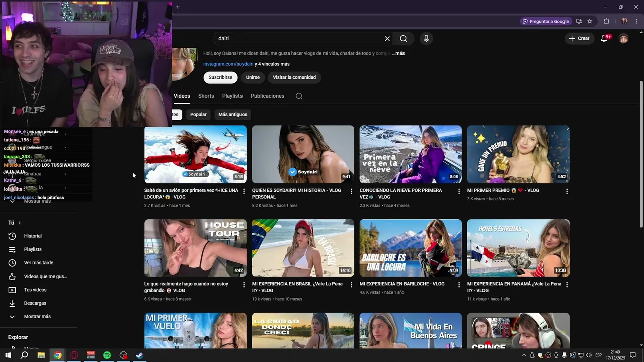Open options menu for 'QUIEN ES SOYDAIRI' video
This screenshot has height=362, width=644.
click(x=352, y=191)
